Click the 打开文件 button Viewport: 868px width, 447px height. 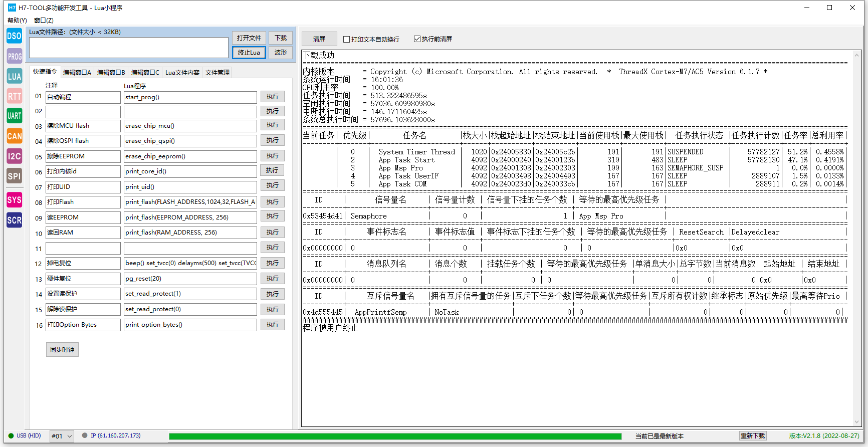tap(249, 38)
